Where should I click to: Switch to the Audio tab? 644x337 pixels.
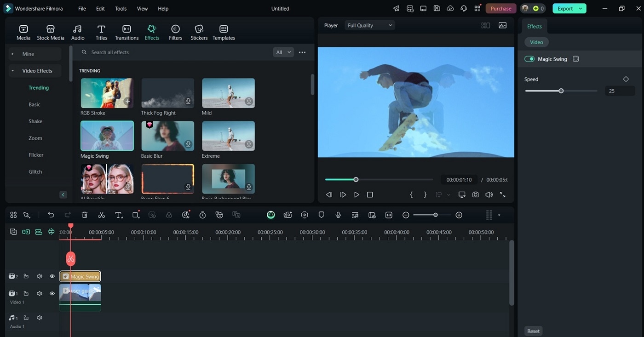(x=78, y=33)
